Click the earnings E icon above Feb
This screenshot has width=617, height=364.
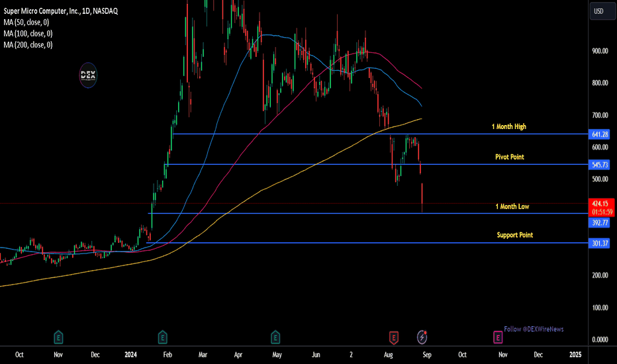click(162, 338)
